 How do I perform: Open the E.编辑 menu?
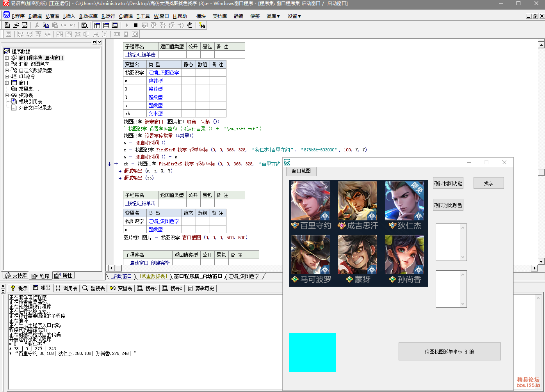click(x=35, y=16)
